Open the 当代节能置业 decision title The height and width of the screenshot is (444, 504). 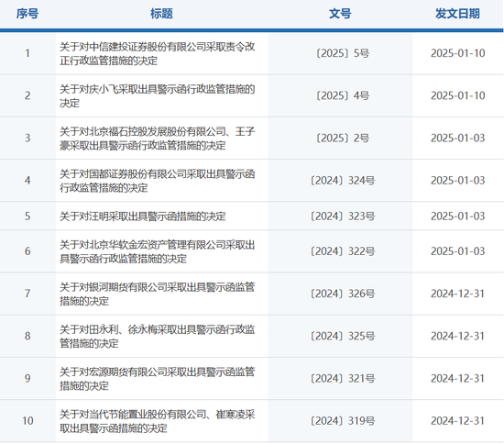pos(158,421)
